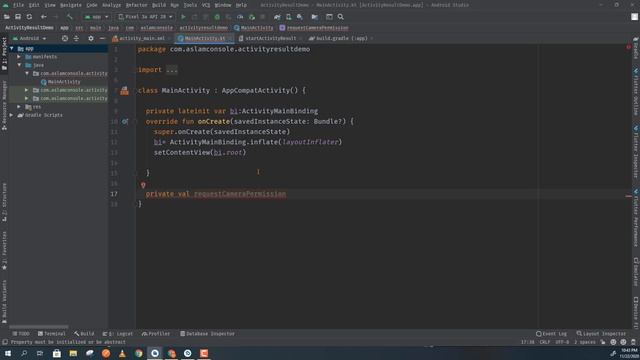The height and width of the screenshot is (360, 640).
Task: Click the Make Project hammer icon
Action: click(70, 17)
